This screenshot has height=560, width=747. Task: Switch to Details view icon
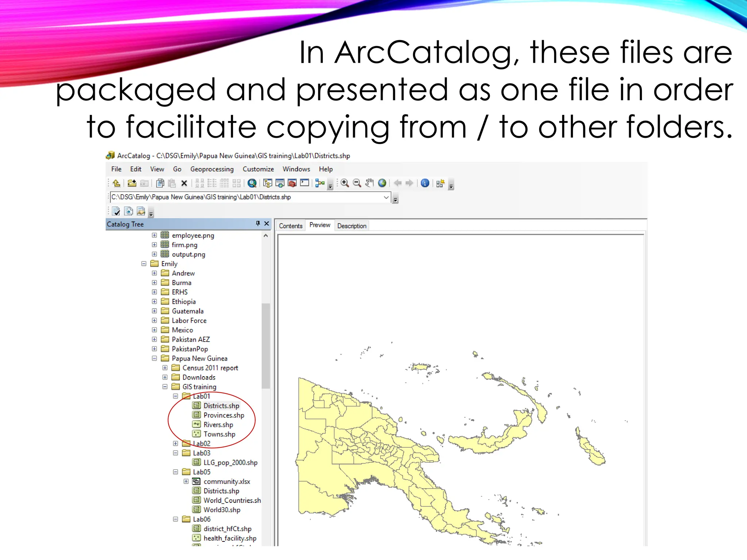click(x=224, y=183)
